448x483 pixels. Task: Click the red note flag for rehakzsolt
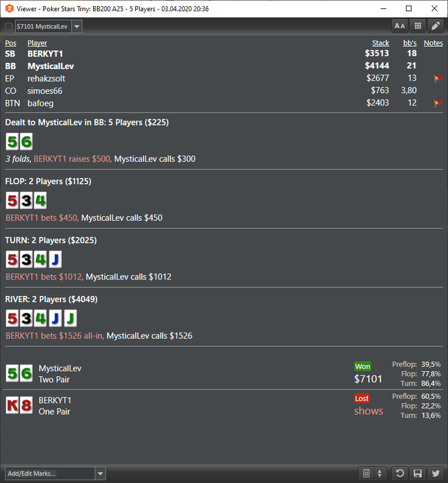(x=437, y=79)
